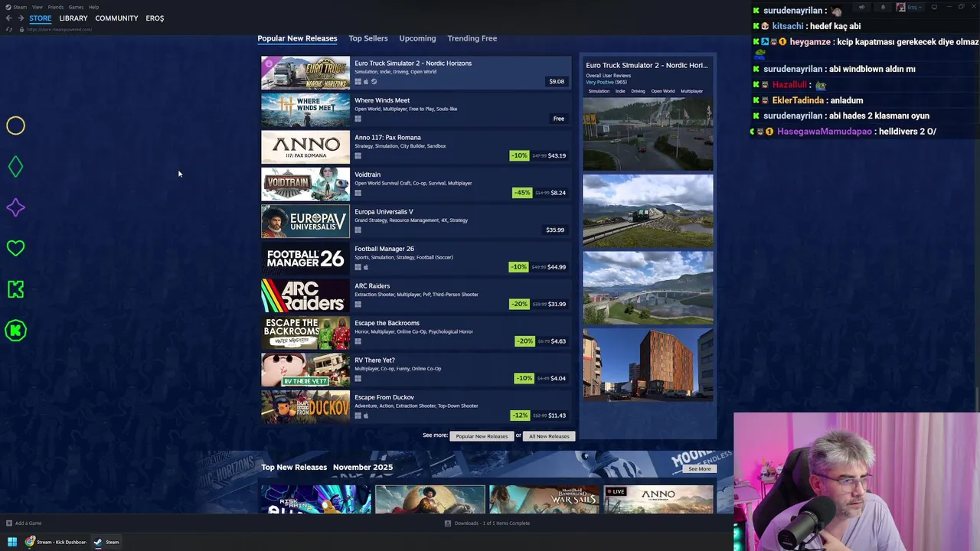Open the Escape From Duckov listing

pos(416,407)
